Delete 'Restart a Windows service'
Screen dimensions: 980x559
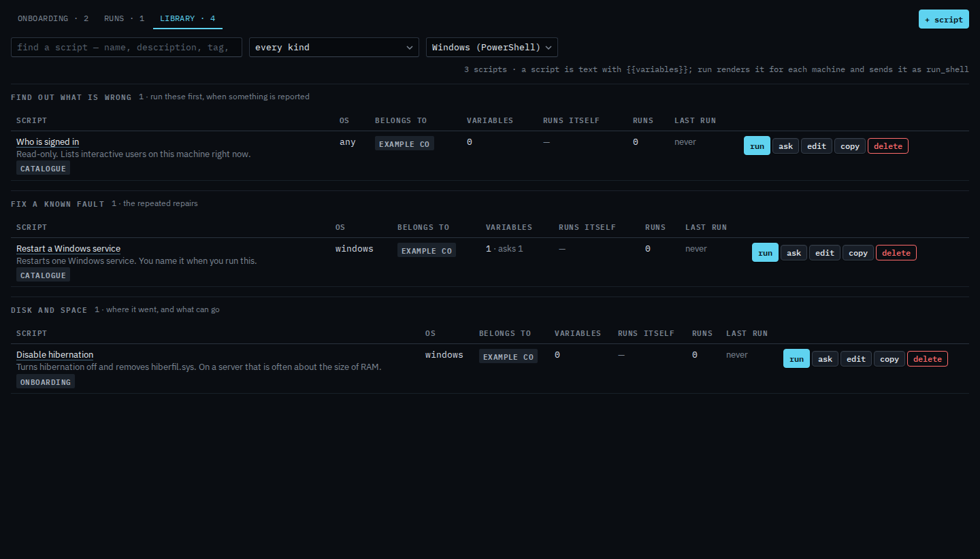(896, 252)
